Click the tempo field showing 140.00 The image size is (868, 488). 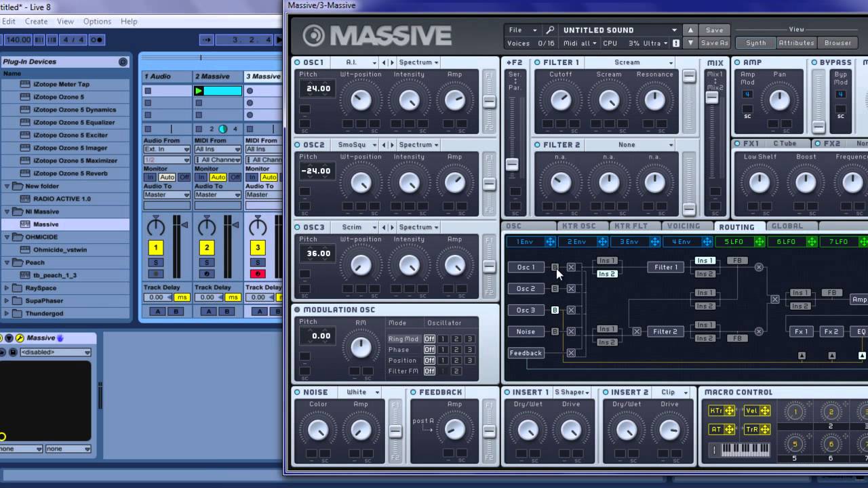coord(18,40)
